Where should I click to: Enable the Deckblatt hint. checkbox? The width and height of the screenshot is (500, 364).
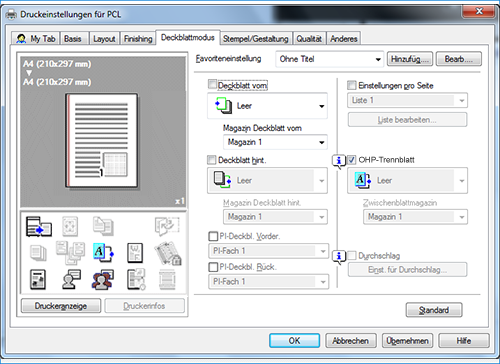[212, 160]
